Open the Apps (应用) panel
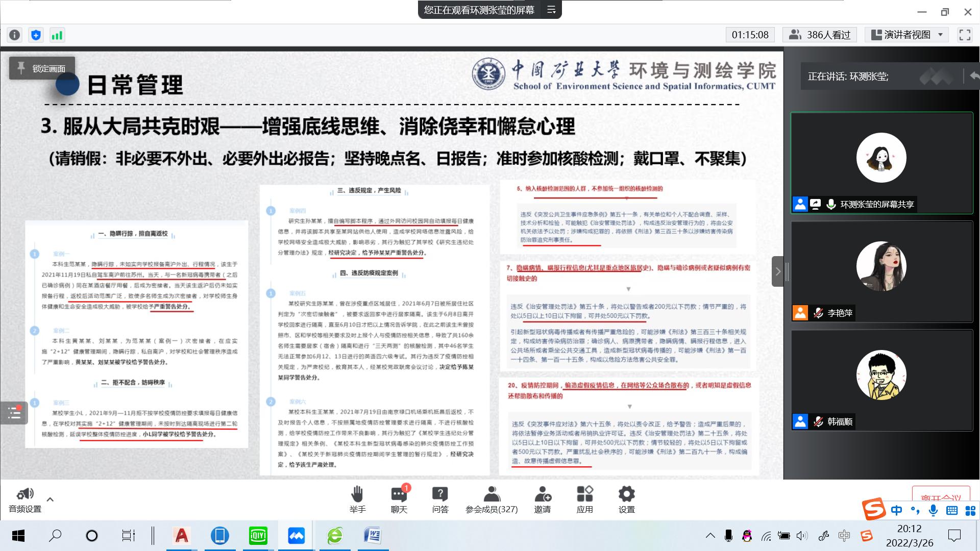This screenshot has width=980, height=551. click(x=584, y=494)
